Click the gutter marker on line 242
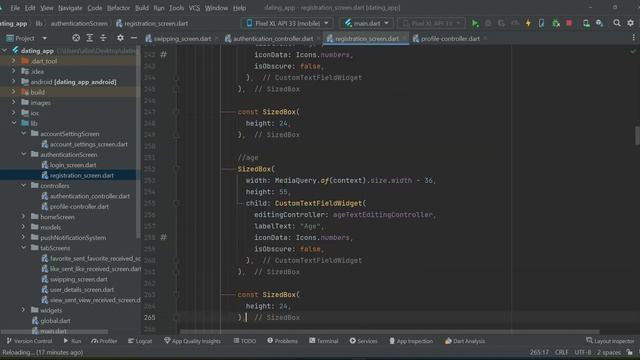The height and width of the screenshot is (360, 640). pos(163,54)
